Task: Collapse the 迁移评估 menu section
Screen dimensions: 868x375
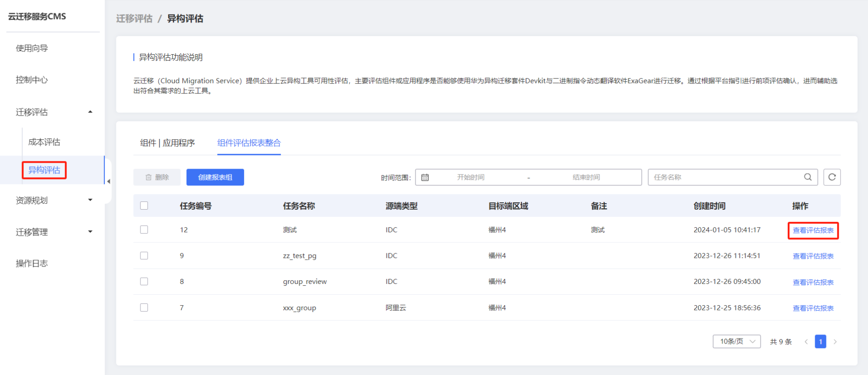Action: point(90,112)
